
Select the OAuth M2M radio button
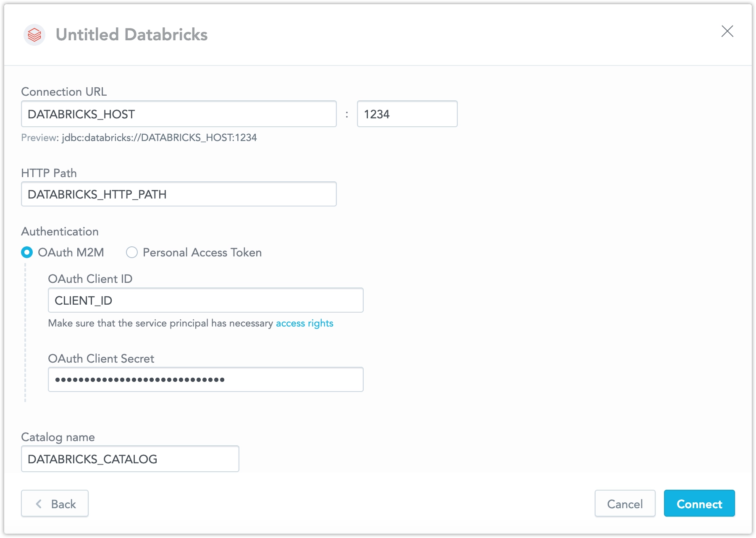tap(26, 253)
